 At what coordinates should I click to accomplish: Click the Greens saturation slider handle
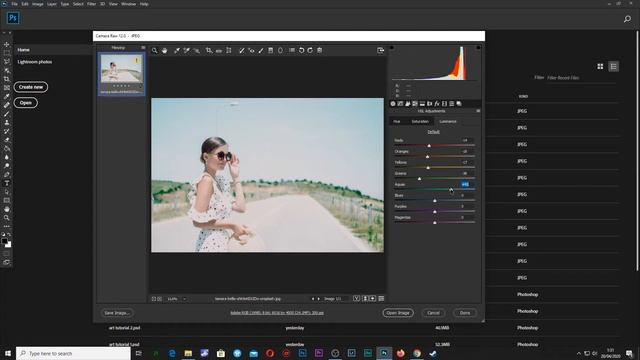point(420,179)
